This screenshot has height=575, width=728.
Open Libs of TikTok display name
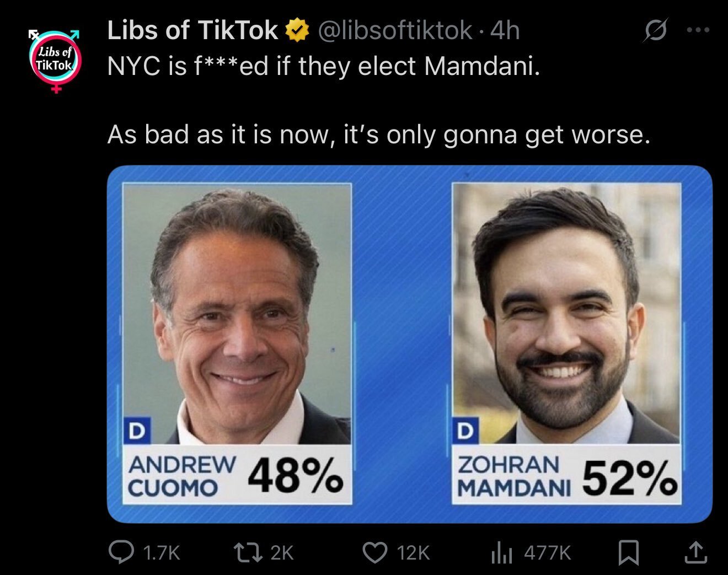point(192,30)
